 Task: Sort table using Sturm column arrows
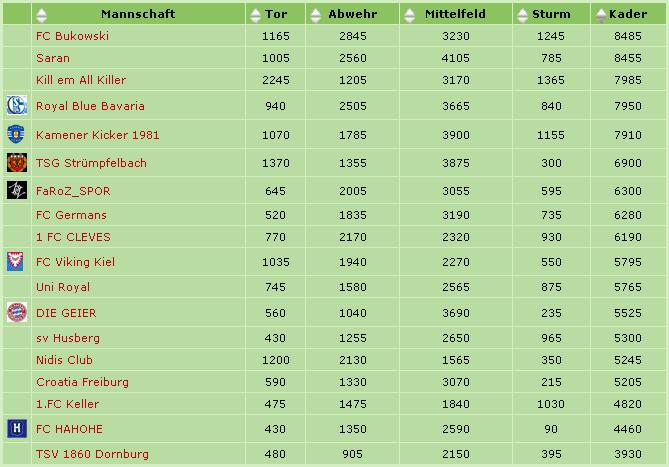coord(524,15)
